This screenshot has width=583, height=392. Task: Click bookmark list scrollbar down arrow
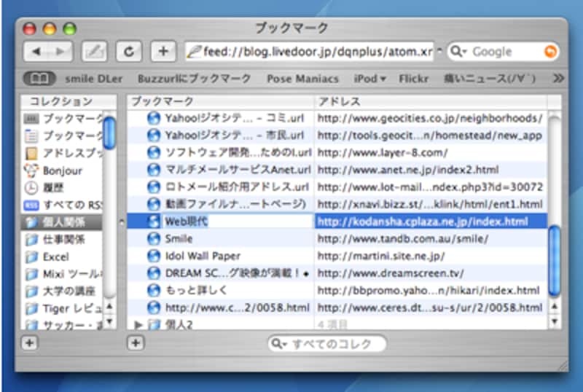(555, 321)
